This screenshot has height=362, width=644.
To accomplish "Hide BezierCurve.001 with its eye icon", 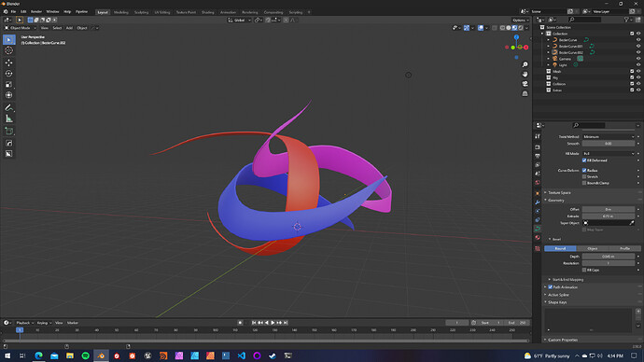I will 638,47.
